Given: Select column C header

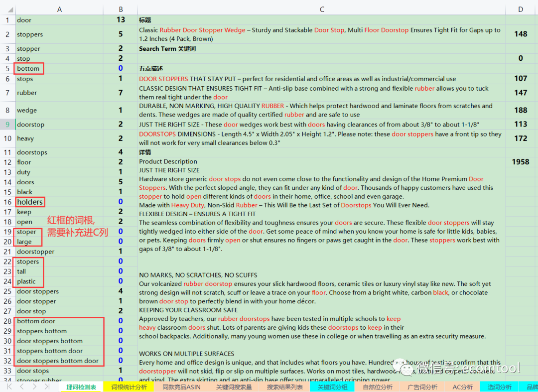Looking at the screenshot, I should tap(321, 9).
